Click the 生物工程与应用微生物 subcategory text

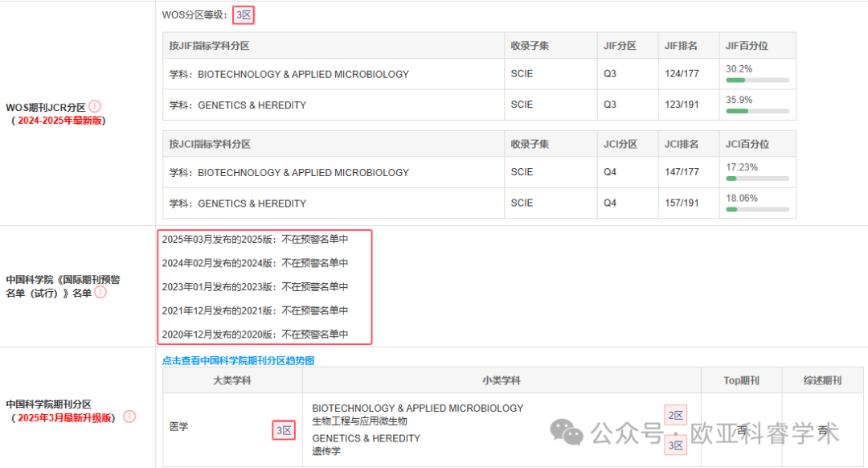coord(360,421)
